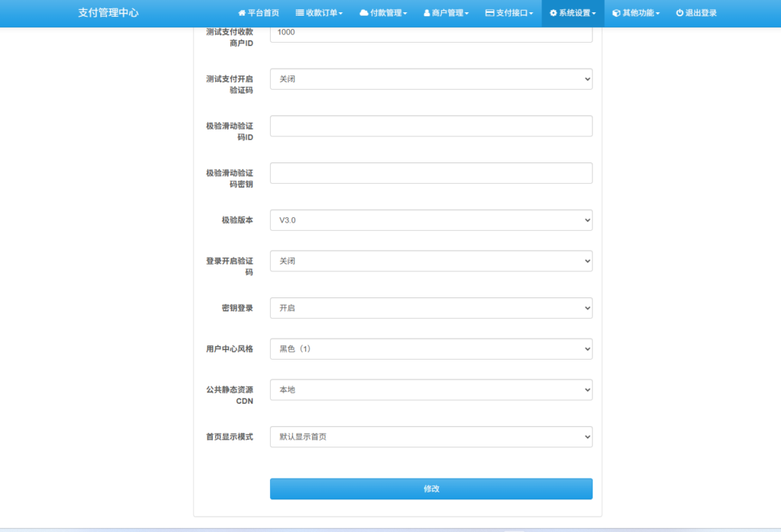Click the gear icon beside 系统设置
Image resolution: width=781 pixels, height=532 pixels.
point(553,13)
